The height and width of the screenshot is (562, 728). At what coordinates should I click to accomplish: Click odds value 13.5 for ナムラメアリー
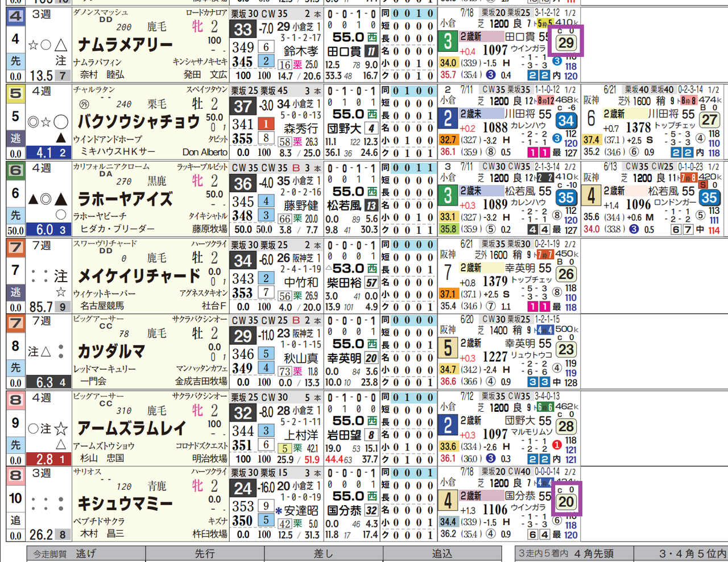coord(41,76)
